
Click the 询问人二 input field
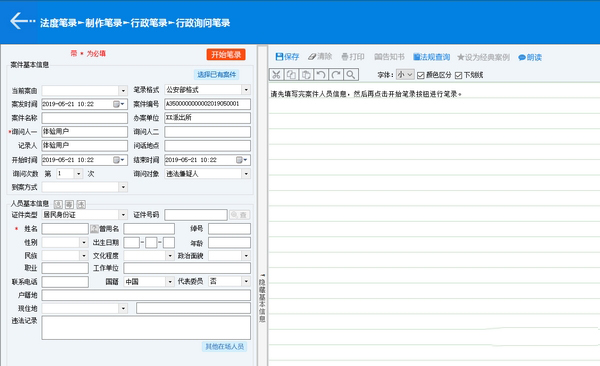point(207,132)
